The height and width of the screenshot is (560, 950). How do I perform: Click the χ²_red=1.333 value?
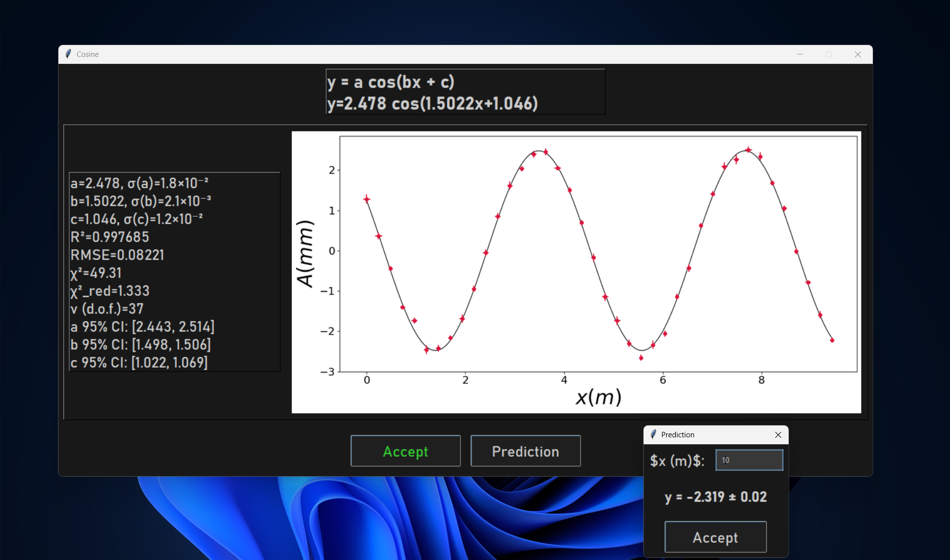coord(110,291)
